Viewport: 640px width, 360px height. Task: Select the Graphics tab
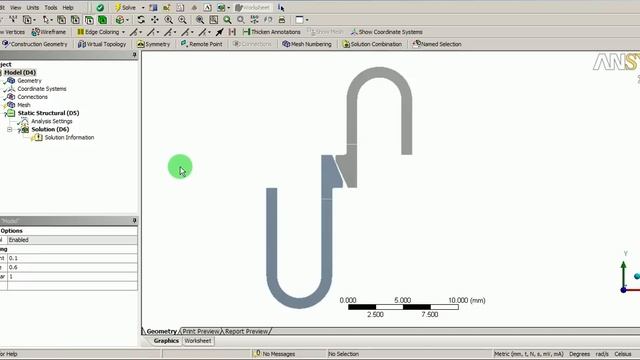click(x=166, y=340)
